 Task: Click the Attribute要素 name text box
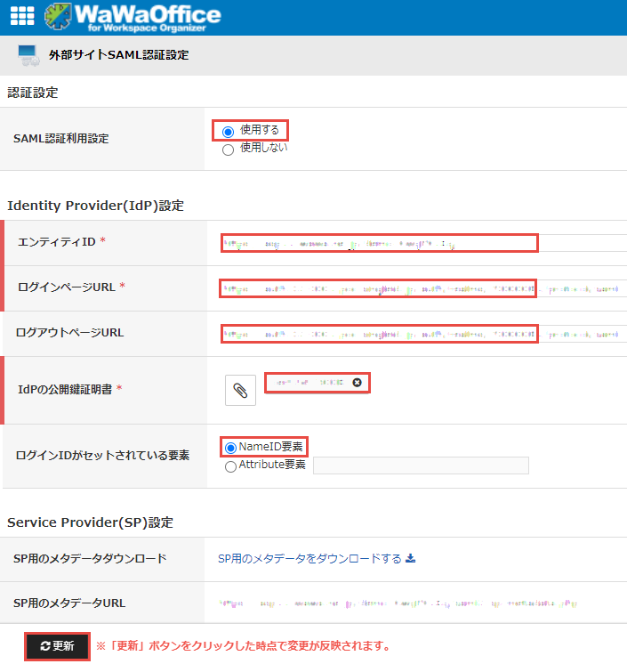(421, 466)
